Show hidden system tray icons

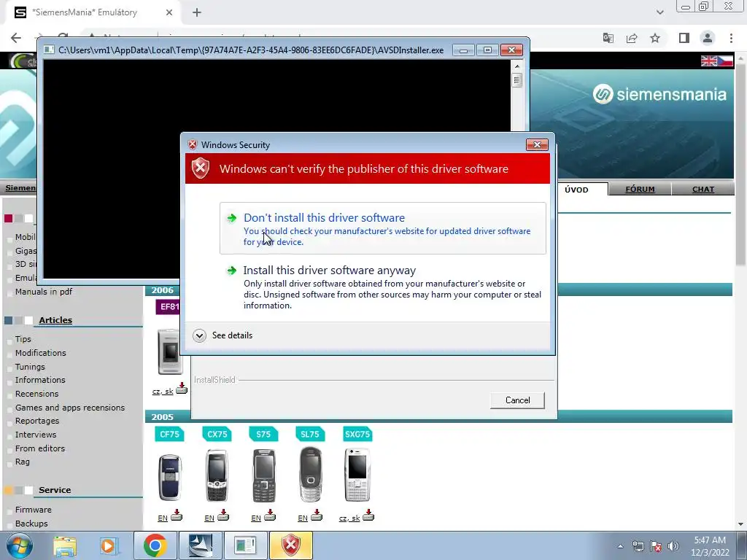coord(620,546)
